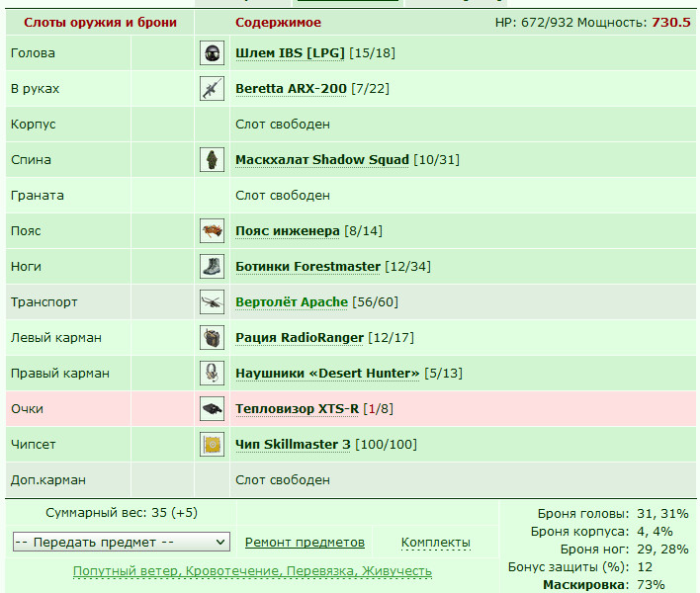The width and height of the screenshot is (700, 593).
Task: Click durability [56/60] beside Вертолёт Apache
Action: [375, 302]
